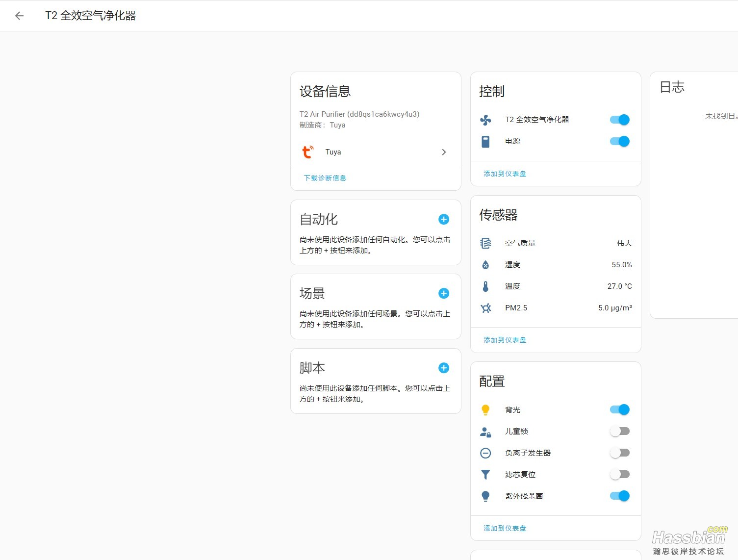Click the 背光 label in 配置
The height and width of the screenshot is (560, 738).
click(512, 410)
